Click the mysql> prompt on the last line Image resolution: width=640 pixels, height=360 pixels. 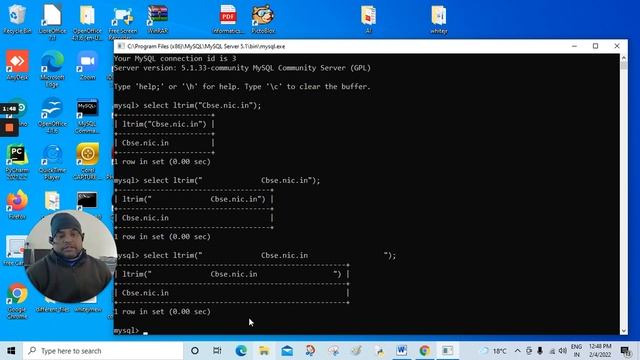[127, 330]
